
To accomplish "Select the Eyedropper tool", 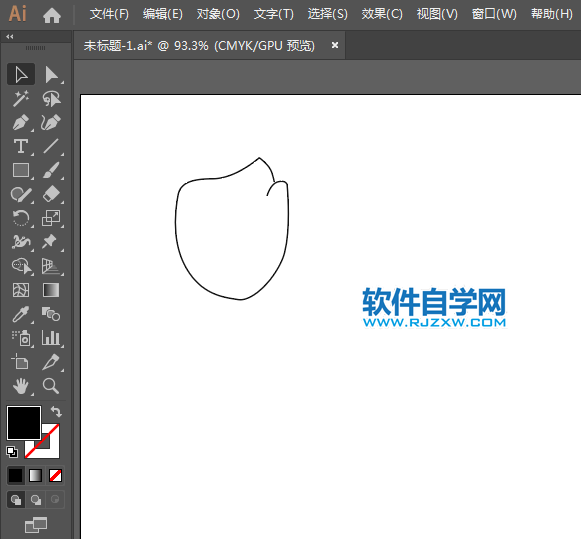I will coord(21,314).
